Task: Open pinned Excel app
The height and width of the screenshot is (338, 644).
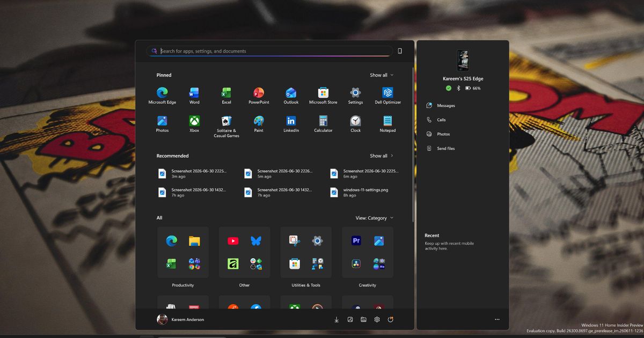Action: coord(226,95)
